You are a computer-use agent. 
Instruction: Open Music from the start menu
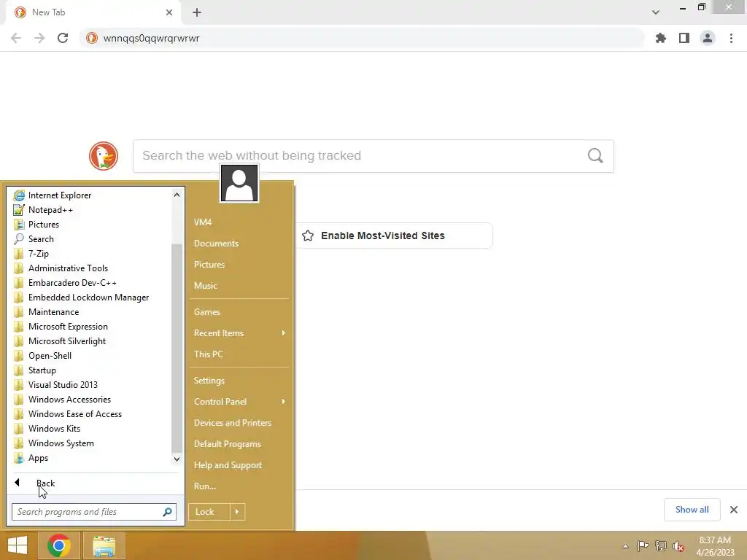(205, 286)
